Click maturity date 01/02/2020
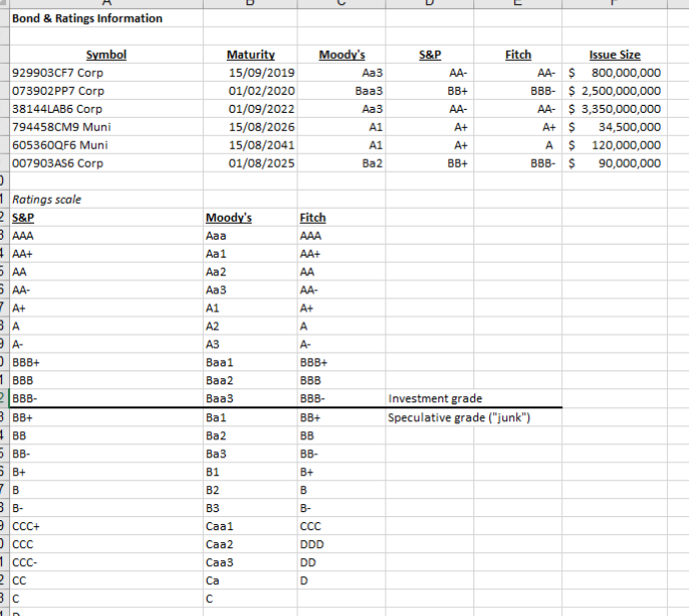Viewport: 689px width, 616px height. click(x=251, y=91)
